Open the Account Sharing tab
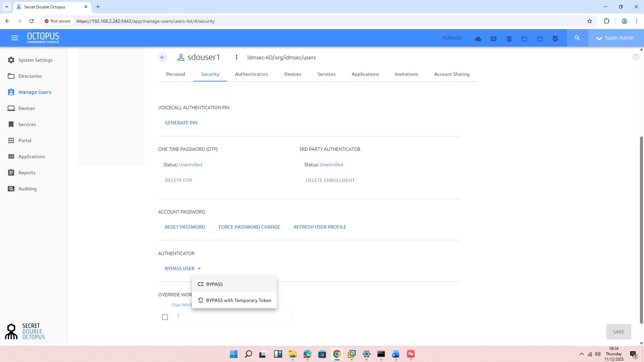The height and width of the screenshot is (362, 644). coord(451,74)
